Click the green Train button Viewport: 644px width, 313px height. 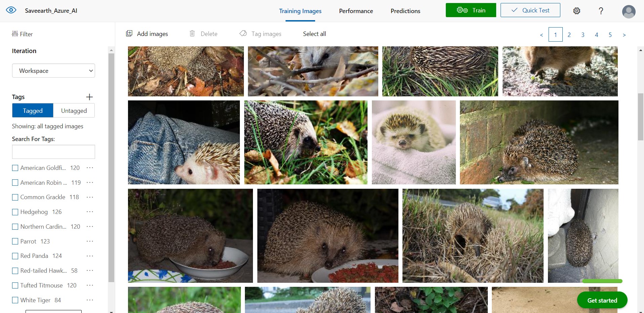click(x=471, y=10)
